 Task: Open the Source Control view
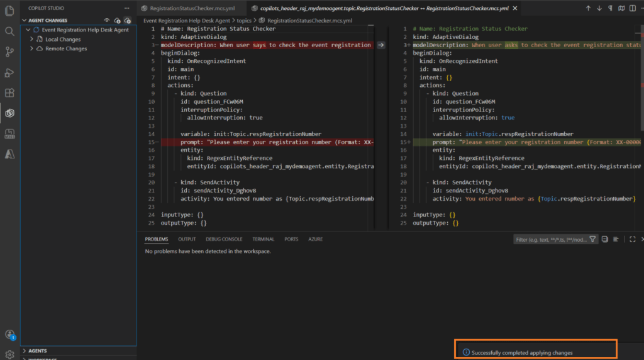click(x=9, y=52)
